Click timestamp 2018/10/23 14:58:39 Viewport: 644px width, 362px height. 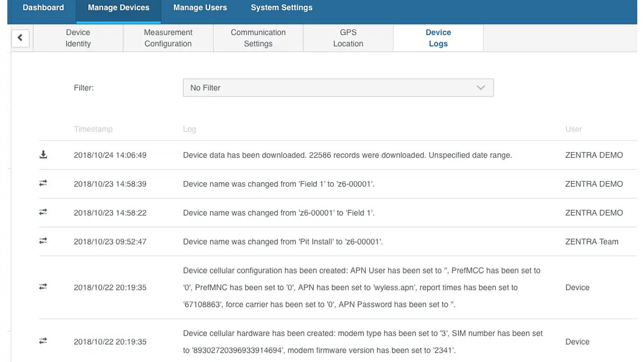[x=110, y=184]
